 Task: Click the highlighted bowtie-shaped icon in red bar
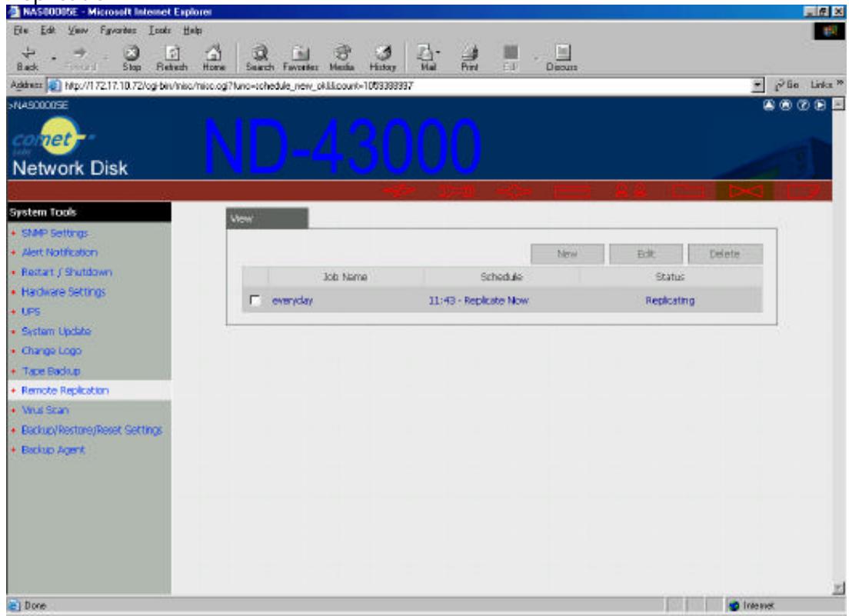click(746, 191)
